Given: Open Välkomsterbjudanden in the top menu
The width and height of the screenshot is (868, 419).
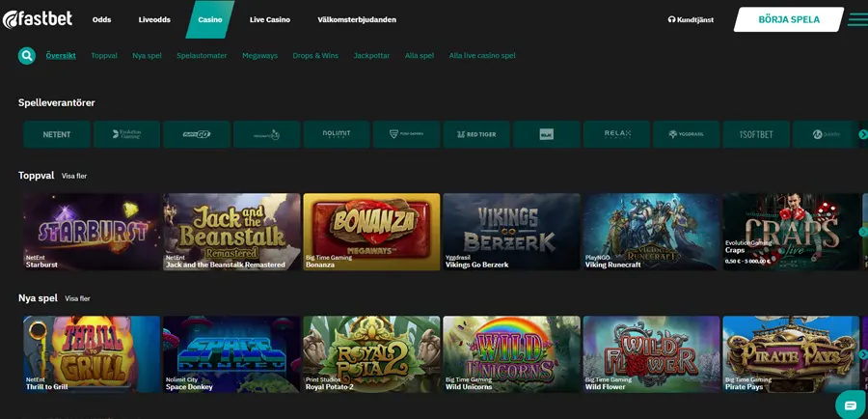Looking at the screenshot, I should (x=357, y=19).
